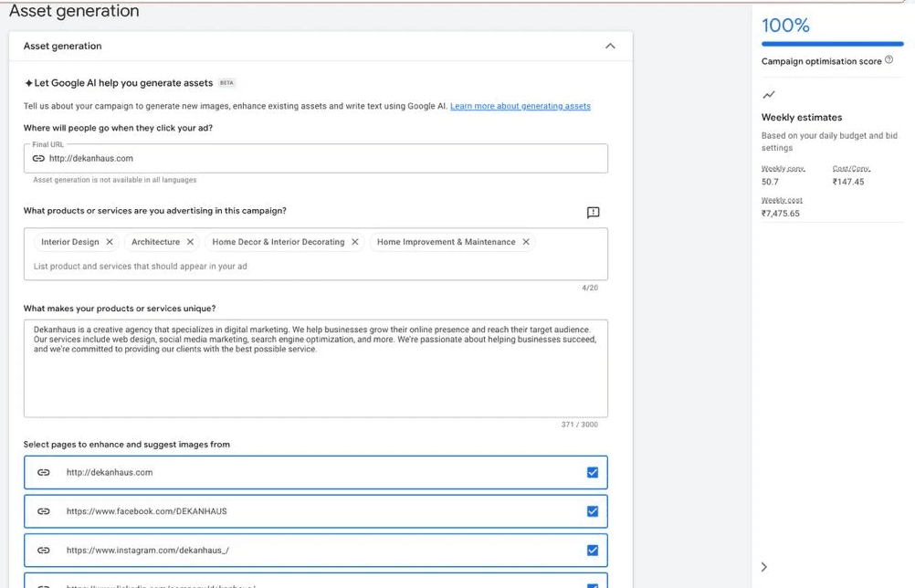
Task: Click the unique products description text area
Action: (316, 368)
